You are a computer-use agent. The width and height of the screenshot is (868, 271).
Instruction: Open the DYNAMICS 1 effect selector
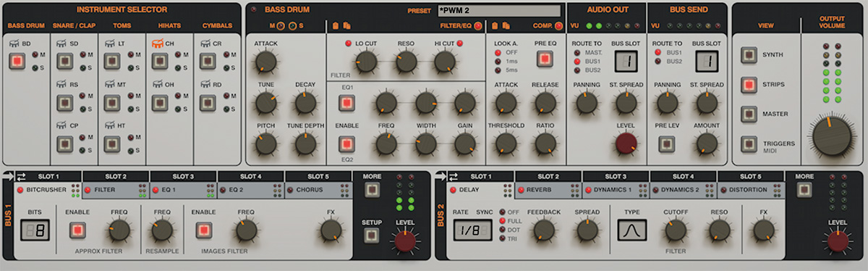pyautogui.click(x=613, y=191)
